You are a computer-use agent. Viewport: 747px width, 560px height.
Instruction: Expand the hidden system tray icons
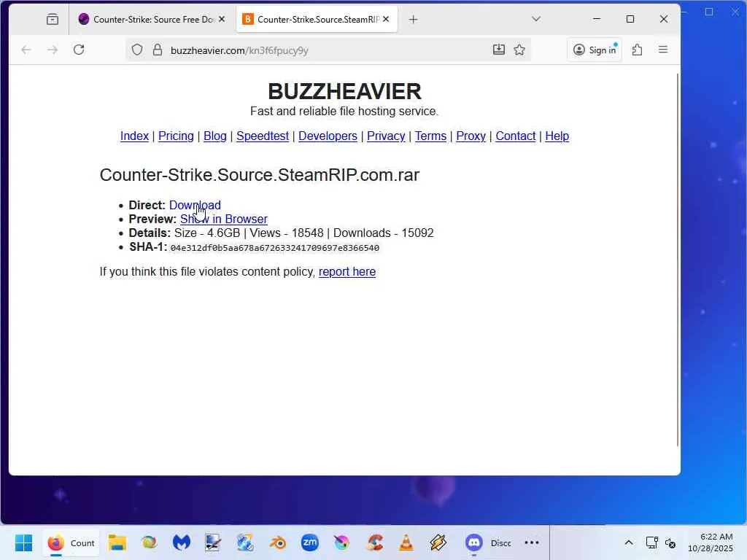tap(629, 542)
